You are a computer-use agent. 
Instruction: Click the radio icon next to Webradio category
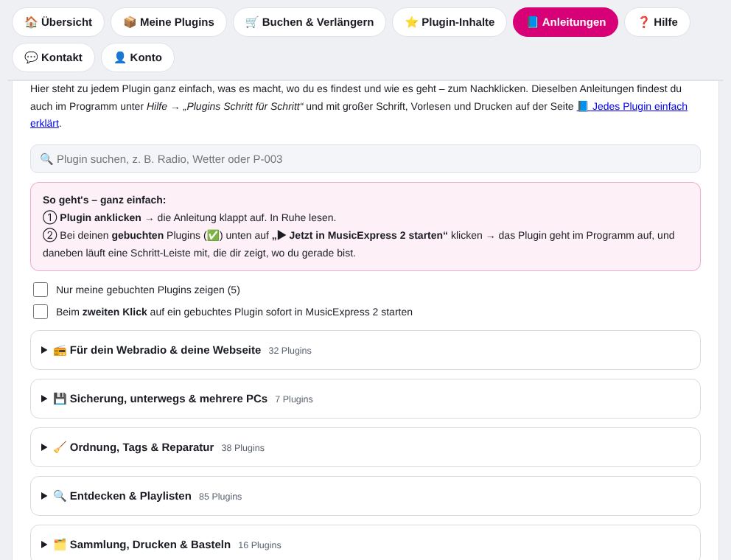[60, 350]
